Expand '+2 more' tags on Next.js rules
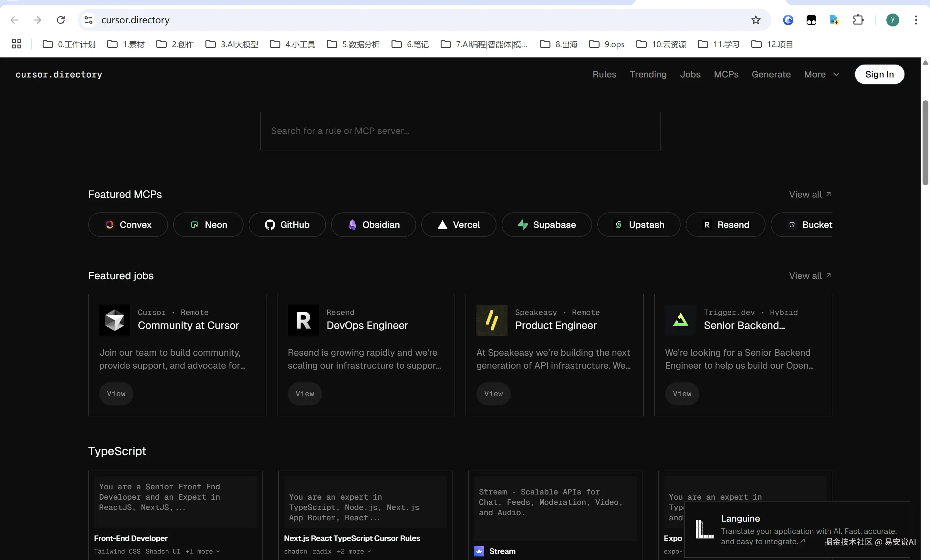This screenshot has width=930, height=560. pyautogui.click(x=353, y=551)
